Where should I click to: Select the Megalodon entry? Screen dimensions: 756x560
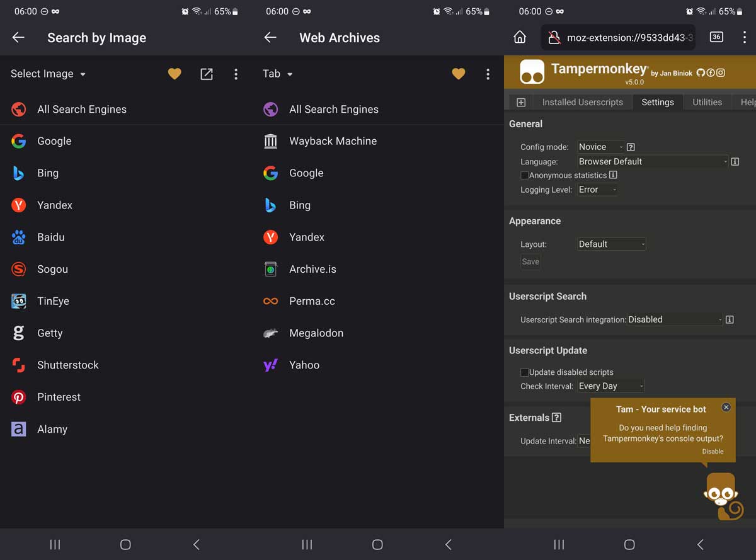pyautogui.click(x=378, y=333)
